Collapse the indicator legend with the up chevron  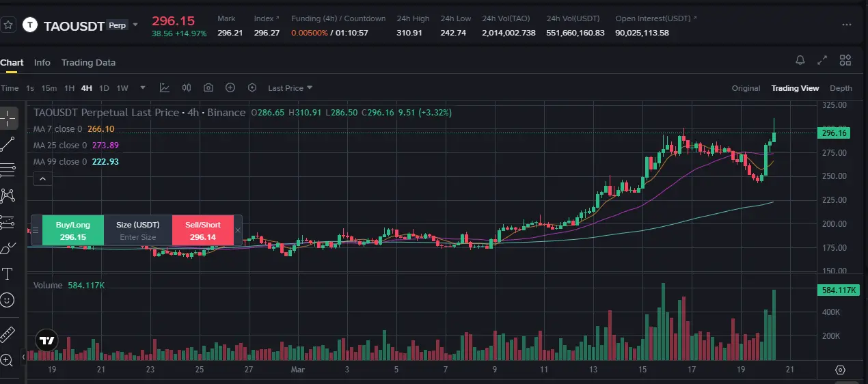tap(42, 179)
